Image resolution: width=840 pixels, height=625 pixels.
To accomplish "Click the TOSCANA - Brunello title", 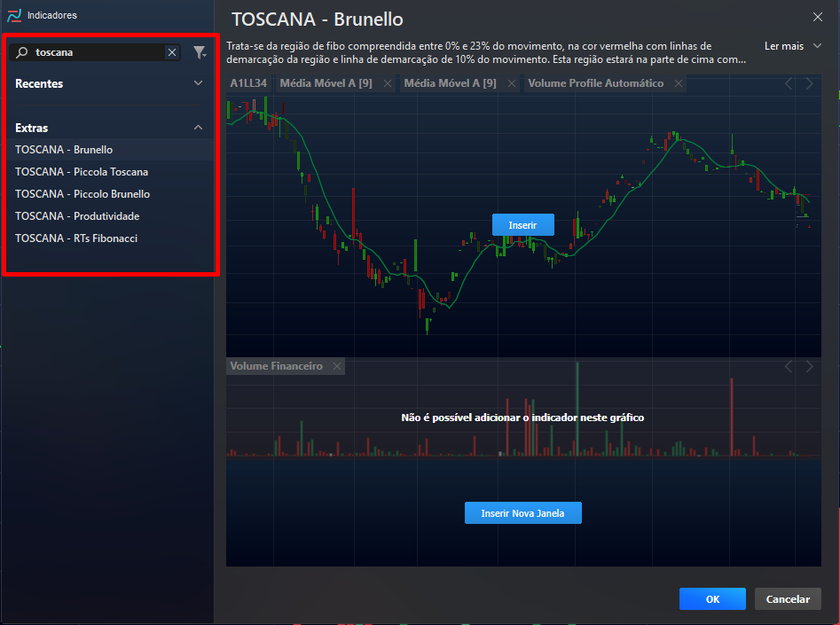I will point(318,20).
